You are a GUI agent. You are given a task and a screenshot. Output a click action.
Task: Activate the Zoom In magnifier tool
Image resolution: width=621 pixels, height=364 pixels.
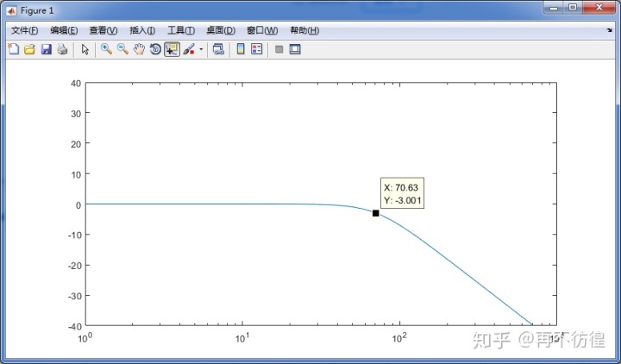click(106, 49)
